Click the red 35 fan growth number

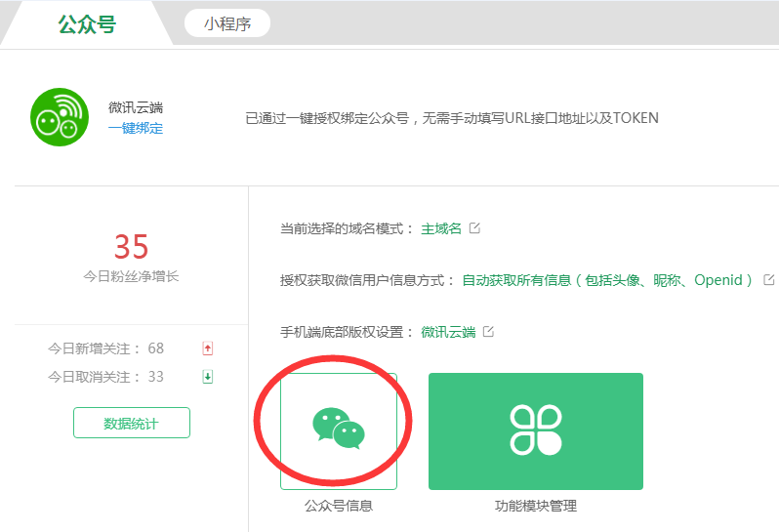click(131, 246)
